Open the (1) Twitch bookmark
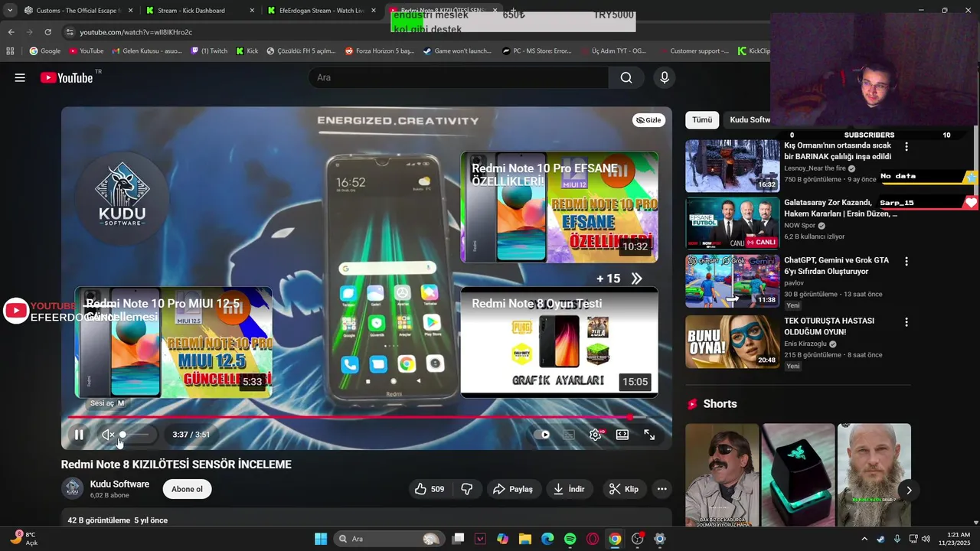Image resolution: width=980 pixels, height=551 pixels. [x=209, y=51]
